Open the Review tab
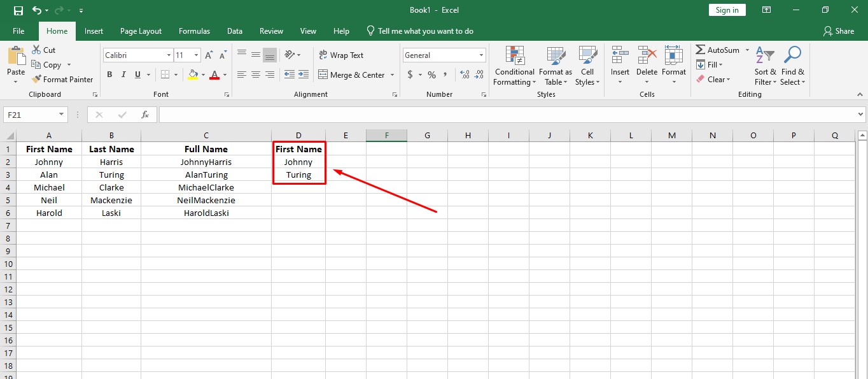 271,31
